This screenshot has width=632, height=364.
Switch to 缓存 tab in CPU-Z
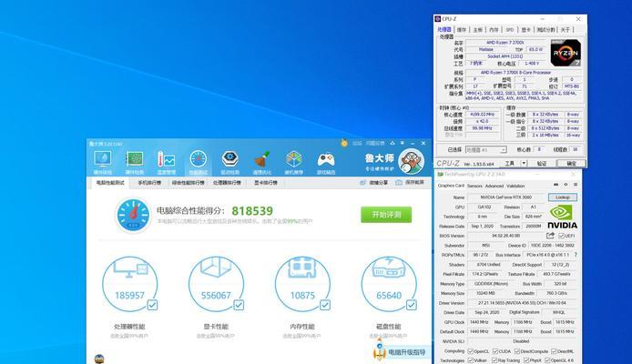tap(462, 30)
